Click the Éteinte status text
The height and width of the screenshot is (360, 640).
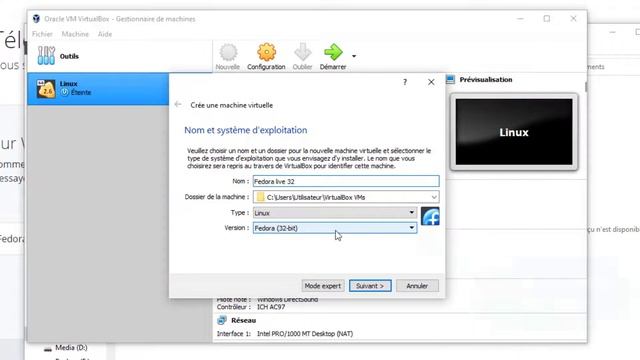(x=81, y=93)
